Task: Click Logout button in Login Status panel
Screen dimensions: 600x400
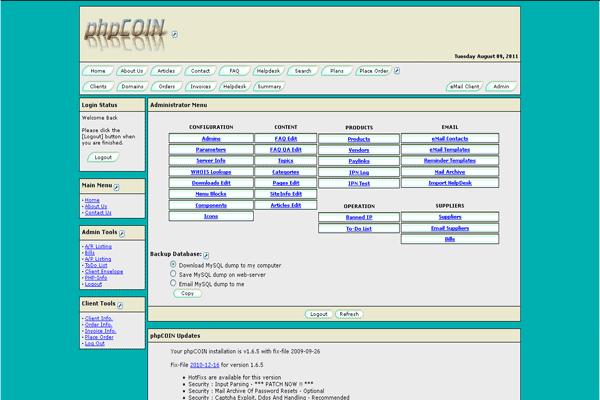Action: tap(103, 157)
